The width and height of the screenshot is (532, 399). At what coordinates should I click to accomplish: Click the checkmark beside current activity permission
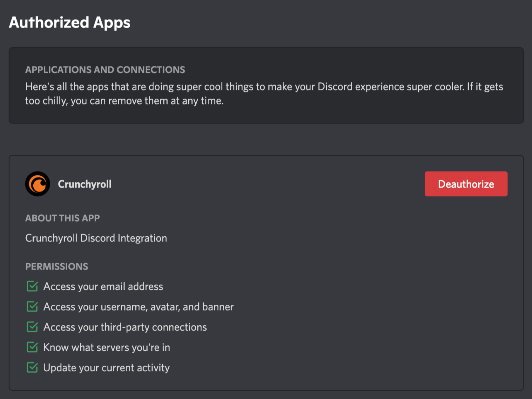click(32, 368)
